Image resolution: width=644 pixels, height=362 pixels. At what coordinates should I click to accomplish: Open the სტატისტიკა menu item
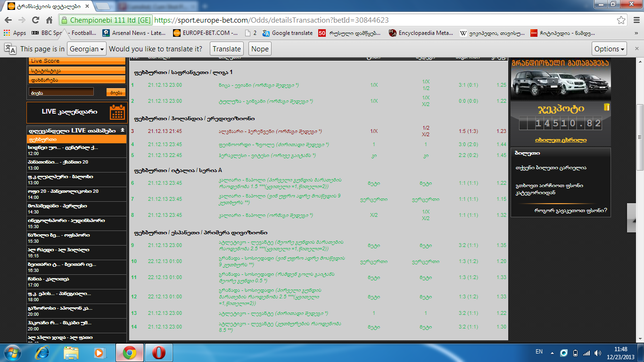click(x=77, y=71)
